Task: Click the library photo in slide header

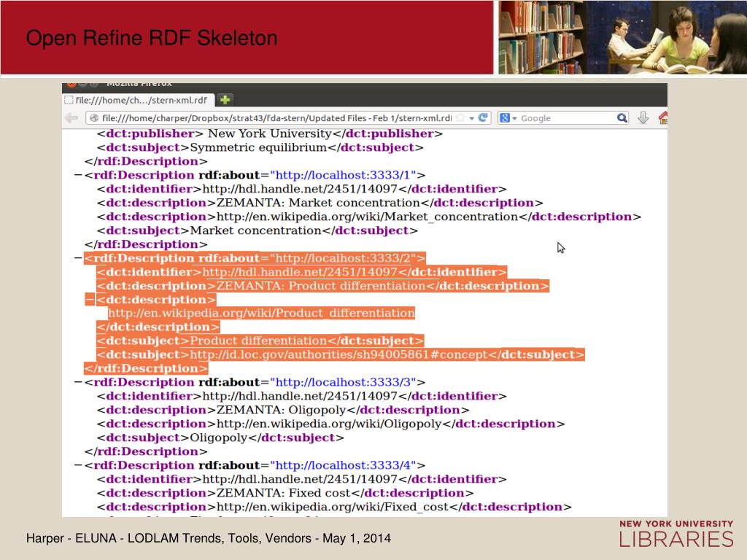Action: [622, 37]
